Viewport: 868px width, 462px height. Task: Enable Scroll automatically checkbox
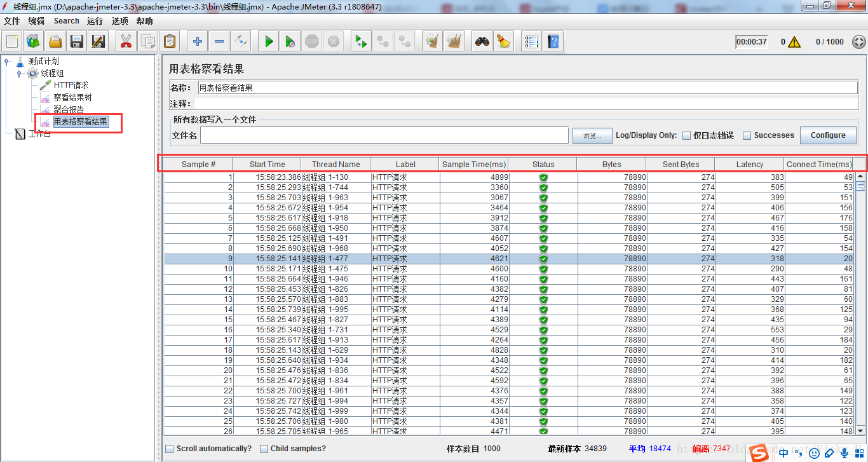coord(170,449)
